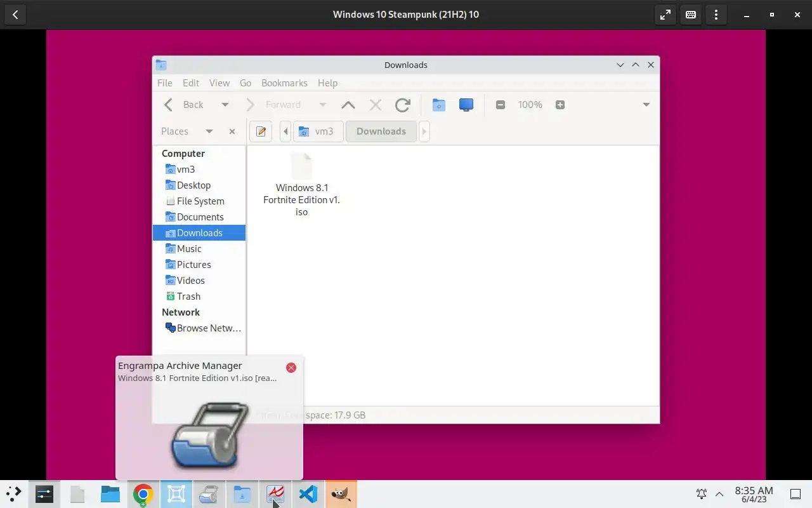
Task: Switch to Engrampa archive manager in taskbar
Action: 209,493
